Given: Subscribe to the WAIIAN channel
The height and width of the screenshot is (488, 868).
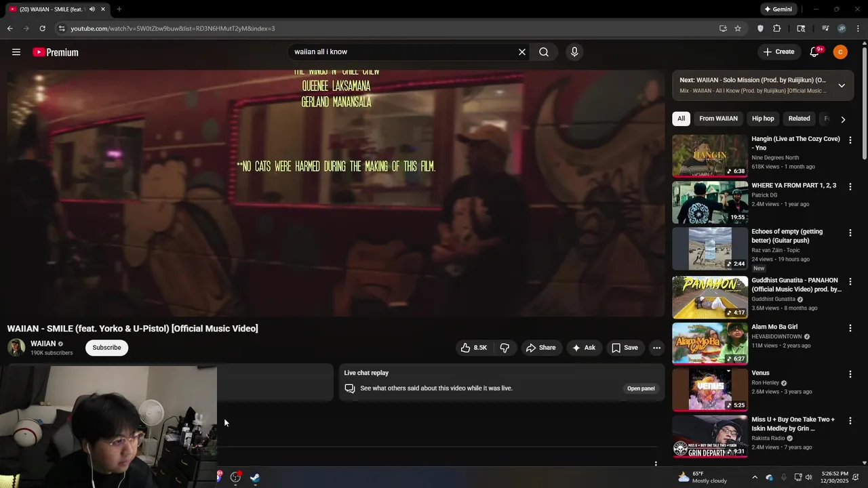Looking at the screenshot, I should (106, 348).
